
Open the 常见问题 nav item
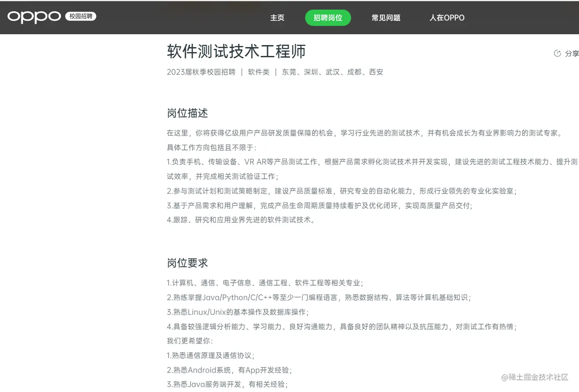386,18
